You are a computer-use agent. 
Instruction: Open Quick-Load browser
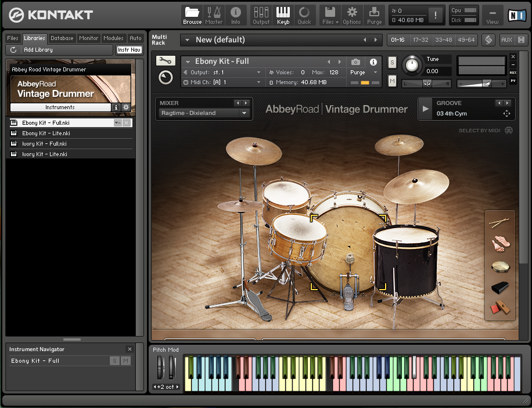304,16
